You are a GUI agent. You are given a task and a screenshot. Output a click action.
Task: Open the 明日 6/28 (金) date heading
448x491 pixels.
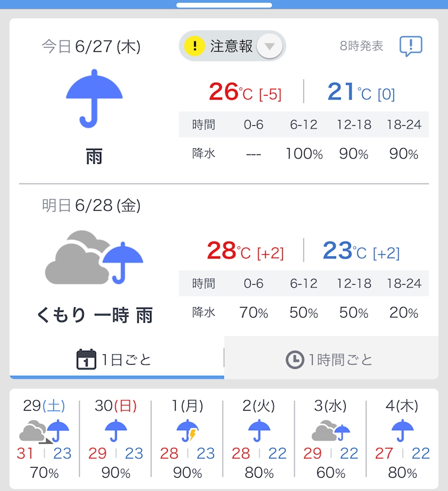tap(91, 206)
